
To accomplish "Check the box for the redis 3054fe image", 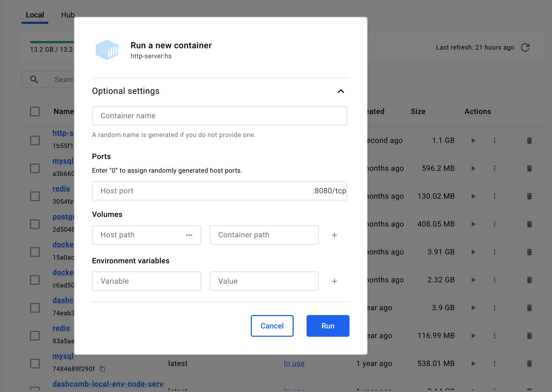I will (35, 196).
